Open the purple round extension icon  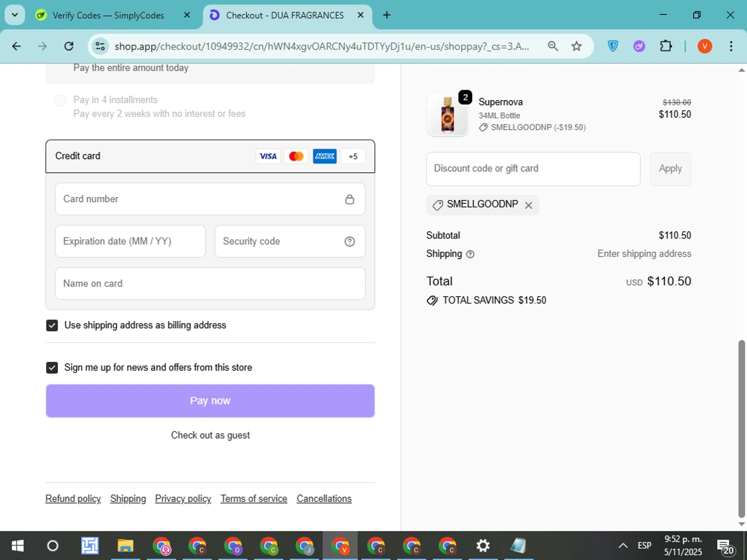(x=639, y=46)
